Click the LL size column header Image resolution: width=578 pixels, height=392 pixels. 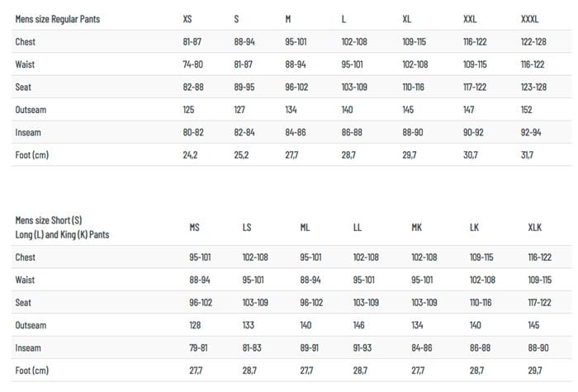[x=358, y=227]
